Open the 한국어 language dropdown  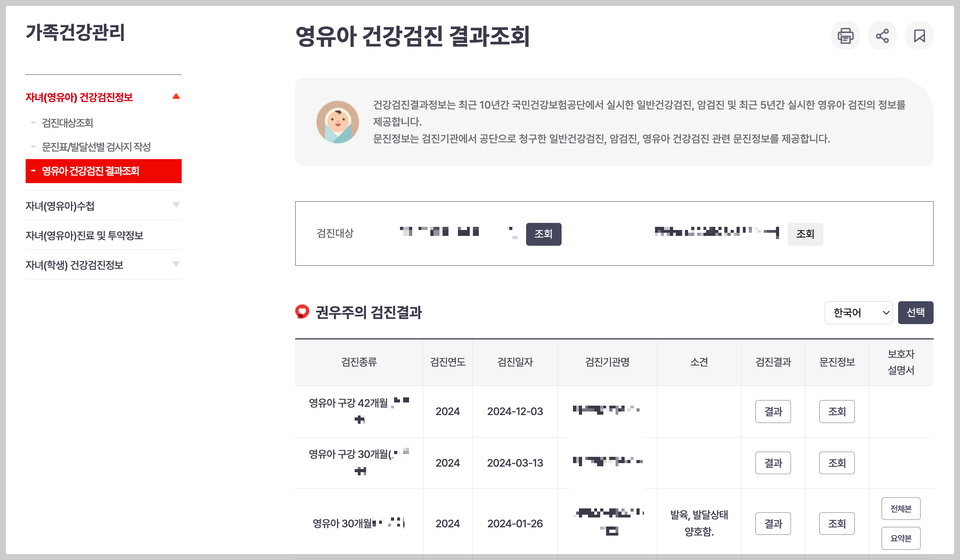(x=858, y=313)
